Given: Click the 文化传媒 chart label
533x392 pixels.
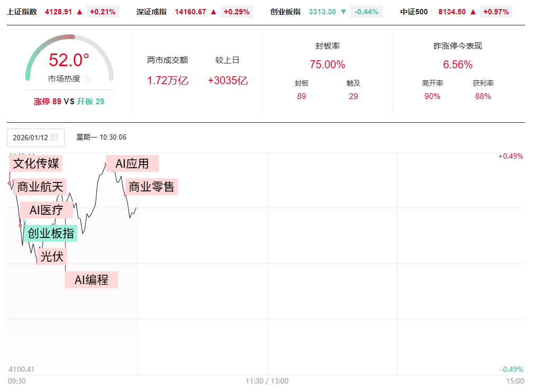Looking at the screenshot, I should [36, 163].
